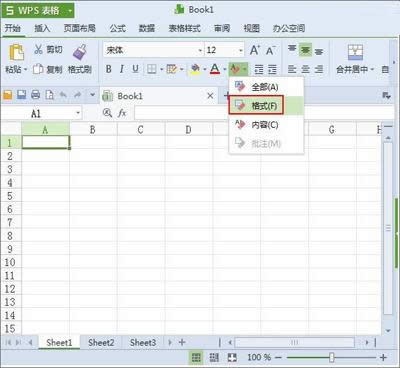This screenshot has width=400, height=368.
Task: Expand the font color dropdown arrow
Action: [225, 69]
